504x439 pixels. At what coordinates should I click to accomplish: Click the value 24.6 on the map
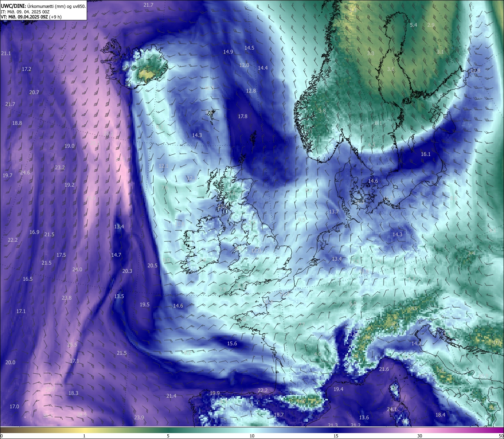pyautogui.click(x=25, y=172)
